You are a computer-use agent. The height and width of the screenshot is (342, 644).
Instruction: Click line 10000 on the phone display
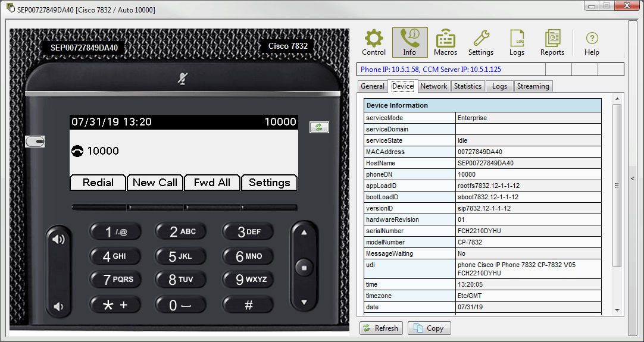(95, 151)
